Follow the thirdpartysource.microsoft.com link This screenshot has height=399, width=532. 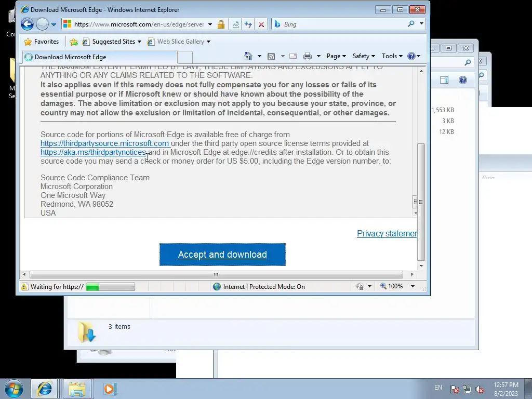pos(105,143)
